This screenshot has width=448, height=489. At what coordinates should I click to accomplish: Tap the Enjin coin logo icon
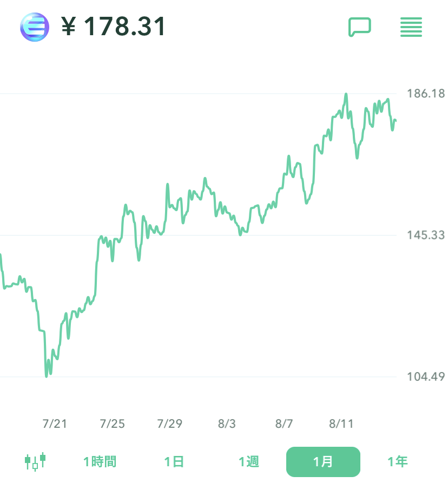coord(34,27)
